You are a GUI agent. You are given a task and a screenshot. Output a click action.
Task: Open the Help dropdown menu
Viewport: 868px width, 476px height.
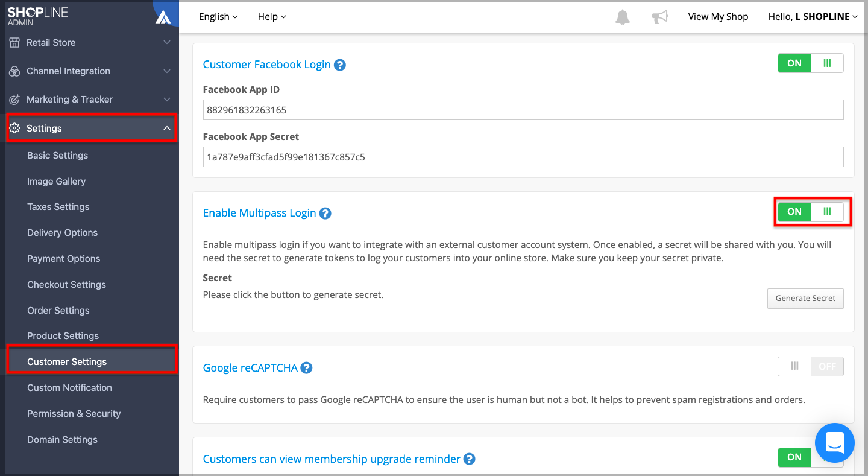(x=272, y=17)
